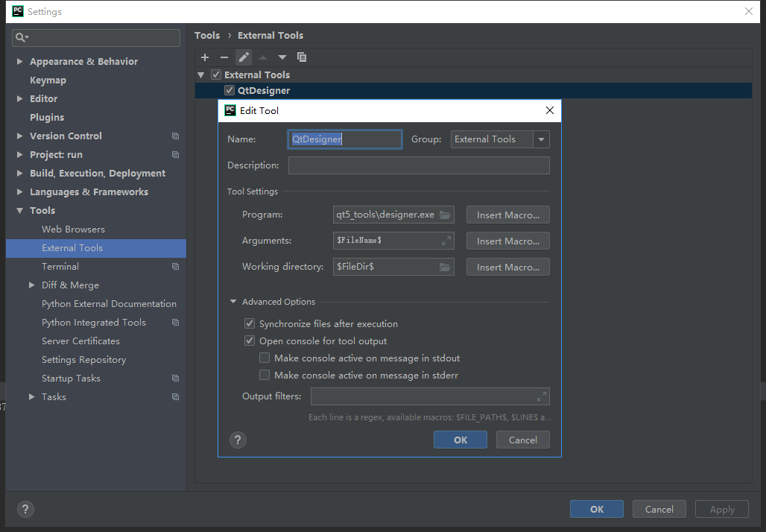The image size is (766, 532).
Task: Remove selected tool with minus icon
Action: (224, 57)
